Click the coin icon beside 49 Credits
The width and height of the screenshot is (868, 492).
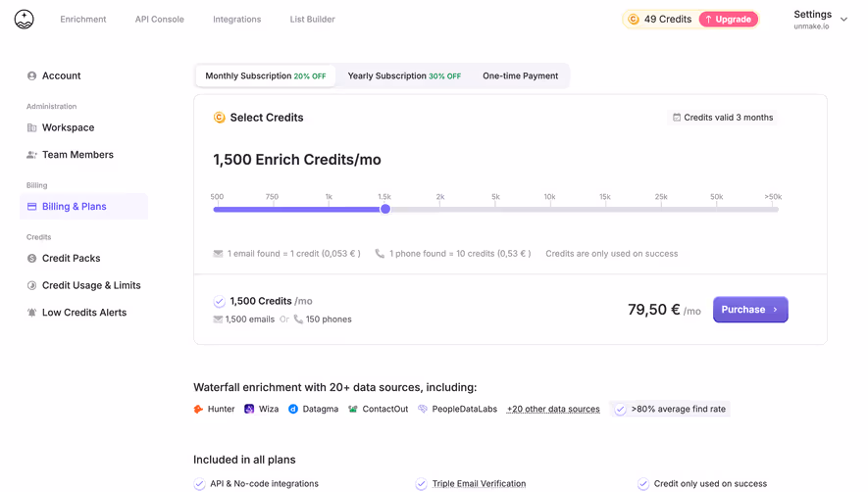[634, 20]
